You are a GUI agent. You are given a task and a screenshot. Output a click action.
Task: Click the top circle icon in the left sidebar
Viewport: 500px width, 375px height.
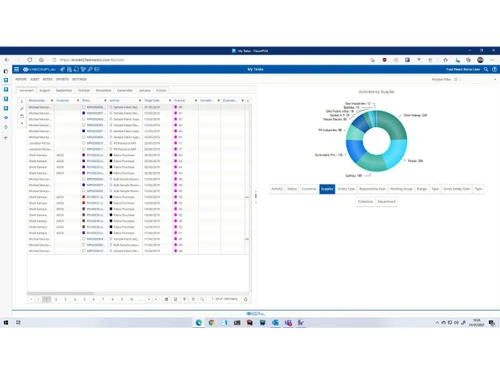click(x=6, y=71)
